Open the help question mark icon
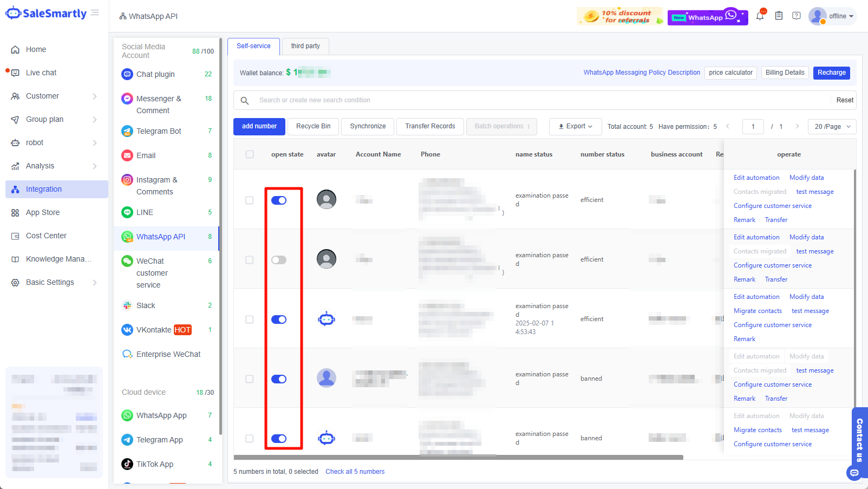This screenshot has width=868, height=489. (x=796, y=16)
